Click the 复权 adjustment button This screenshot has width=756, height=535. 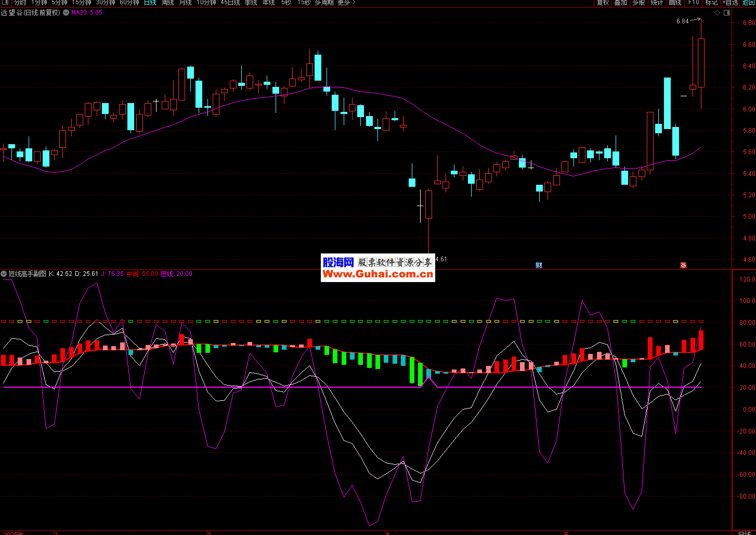(x=603, y=3)
